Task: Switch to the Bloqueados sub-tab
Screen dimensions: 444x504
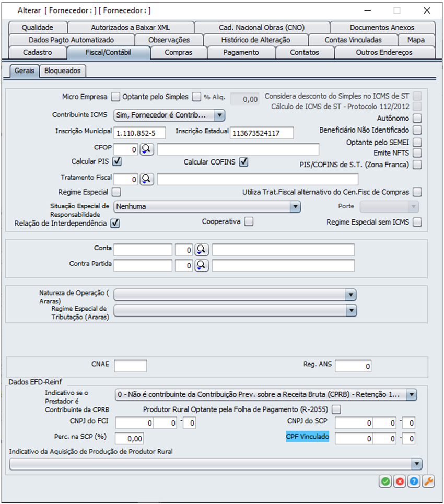Action: [63, 71]
